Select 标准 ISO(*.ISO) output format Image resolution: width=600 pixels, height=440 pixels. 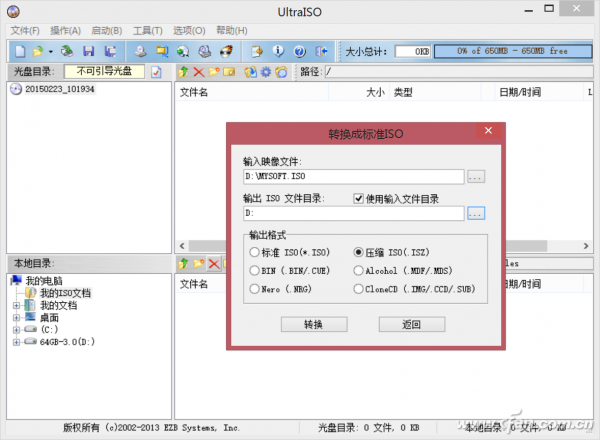click(254, 252)
